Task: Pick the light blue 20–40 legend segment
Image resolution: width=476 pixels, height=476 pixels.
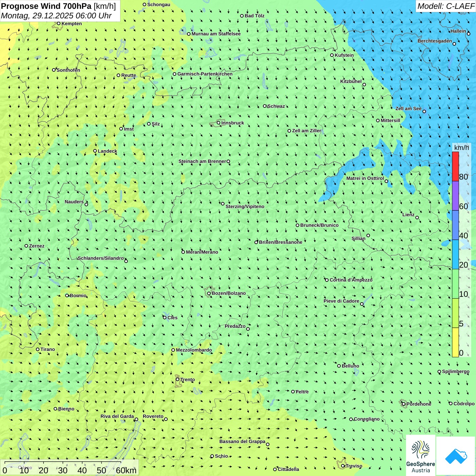Action: (455, 254)
